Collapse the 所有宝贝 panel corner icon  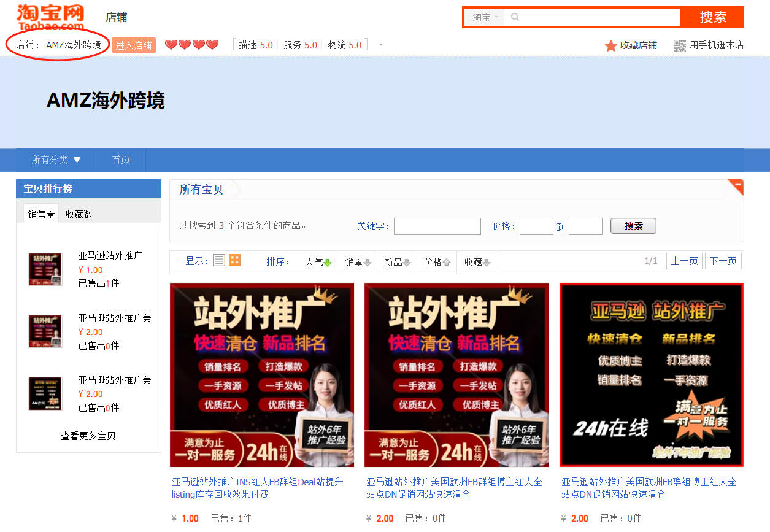[735, 187]
